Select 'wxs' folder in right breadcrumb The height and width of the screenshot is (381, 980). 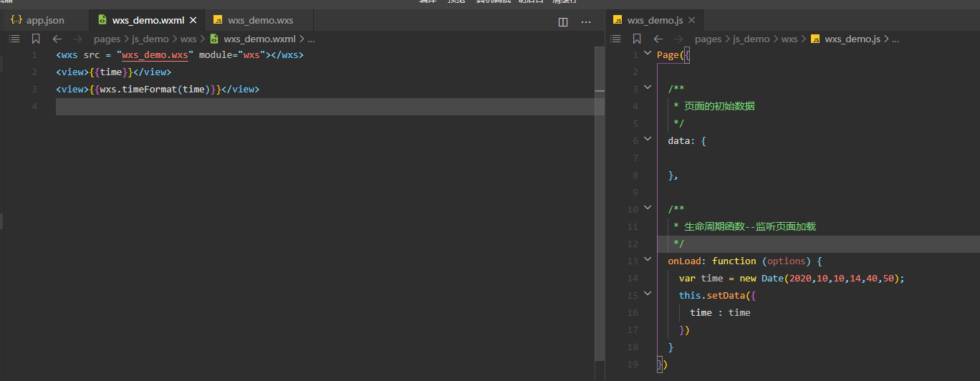click(789, 39)
